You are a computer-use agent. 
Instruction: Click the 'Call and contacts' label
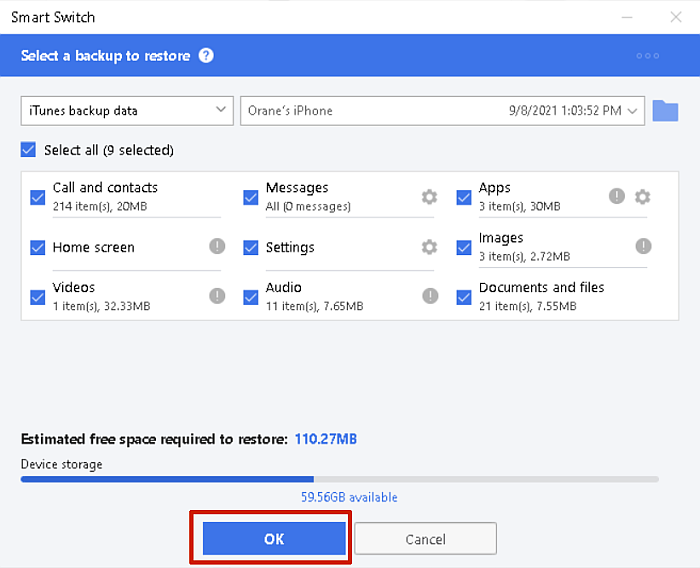click(105, 188)
